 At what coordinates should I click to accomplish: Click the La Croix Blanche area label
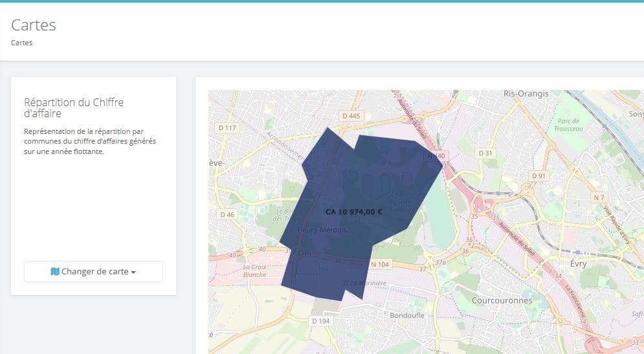click(x=254, y=271)
